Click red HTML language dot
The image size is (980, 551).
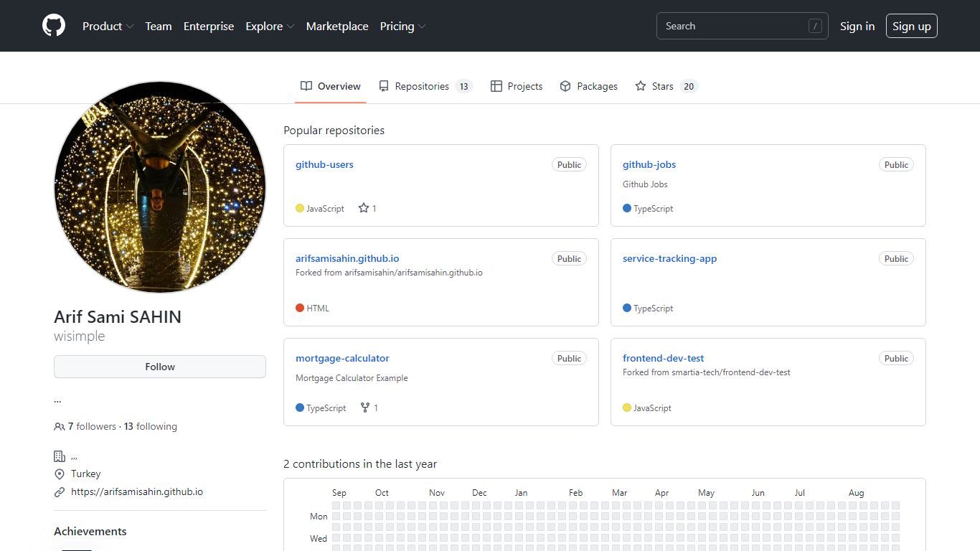(300, 308)
